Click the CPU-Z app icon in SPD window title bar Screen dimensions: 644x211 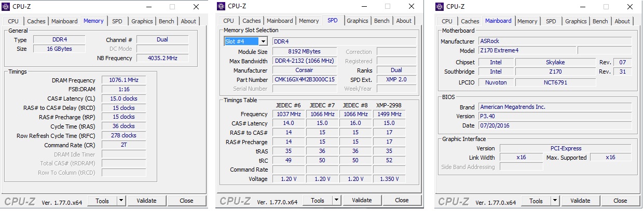click(x=221, y=7)
